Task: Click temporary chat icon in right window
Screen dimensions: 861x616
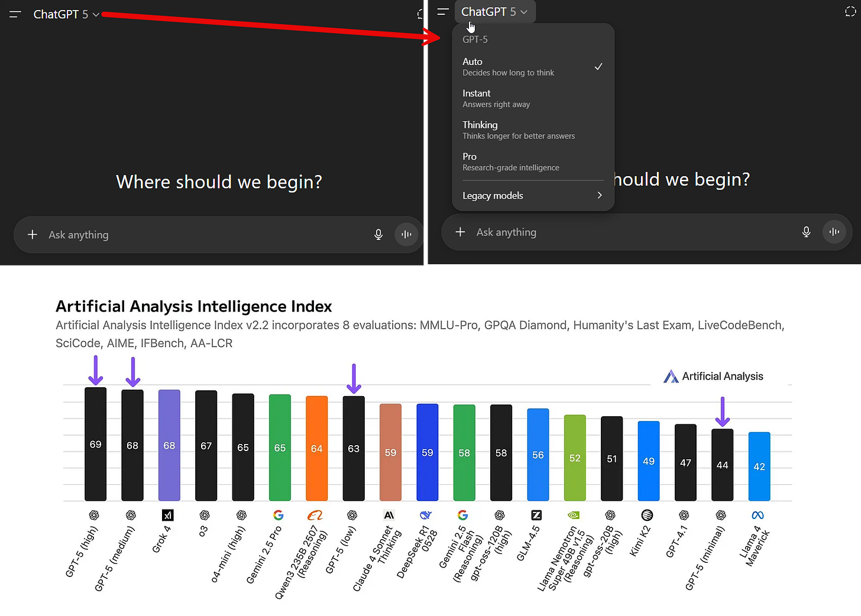Action: coord(850,12)
